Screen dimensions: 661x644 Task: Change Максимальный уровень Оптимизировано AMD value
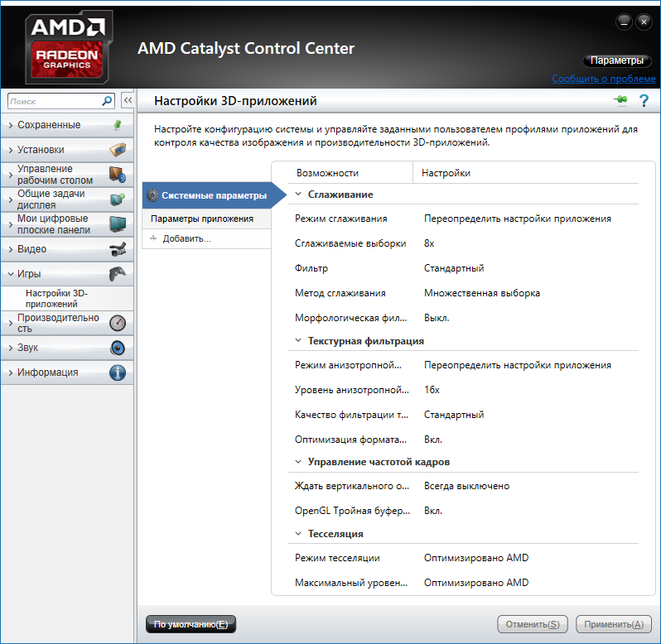tap(476, 583)
